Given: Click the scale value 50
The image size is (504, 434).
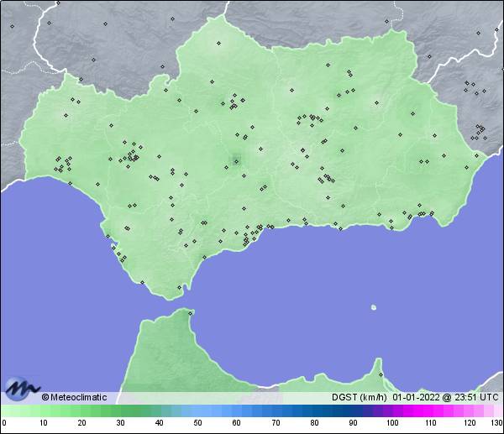Looking at the screenshot, I should 197,423.
